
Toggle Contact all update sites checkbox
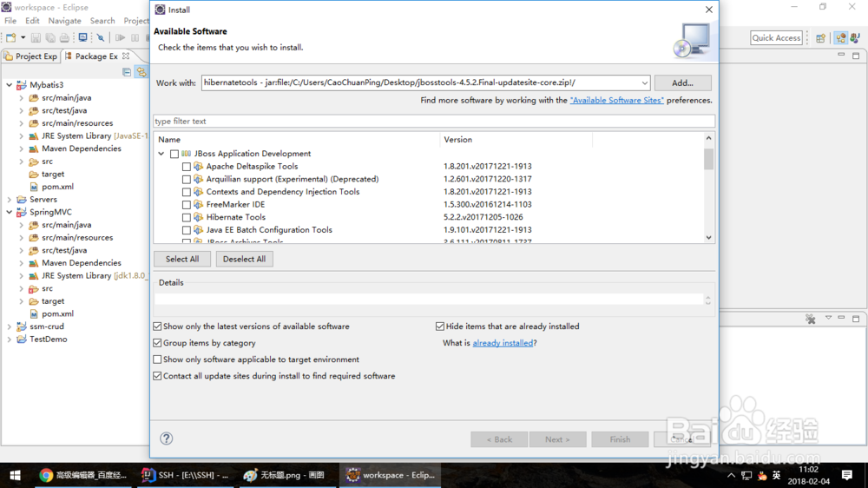(x=157, y=376)
